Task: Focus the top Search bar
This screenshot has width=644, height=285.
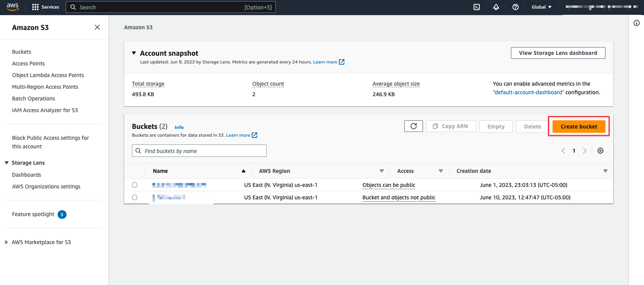Action: [171, 7]
